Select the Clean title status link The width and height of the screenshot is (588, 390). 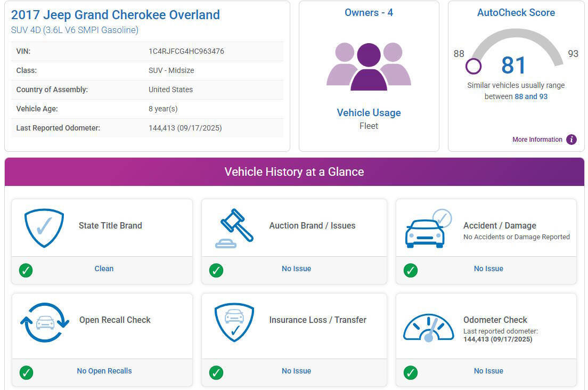[104, 269]
